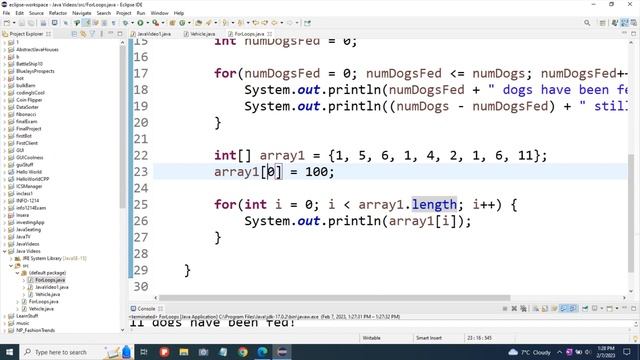Click the Debug bug icon in toolbar
640x360 pixels.
(x=125, y=23)
